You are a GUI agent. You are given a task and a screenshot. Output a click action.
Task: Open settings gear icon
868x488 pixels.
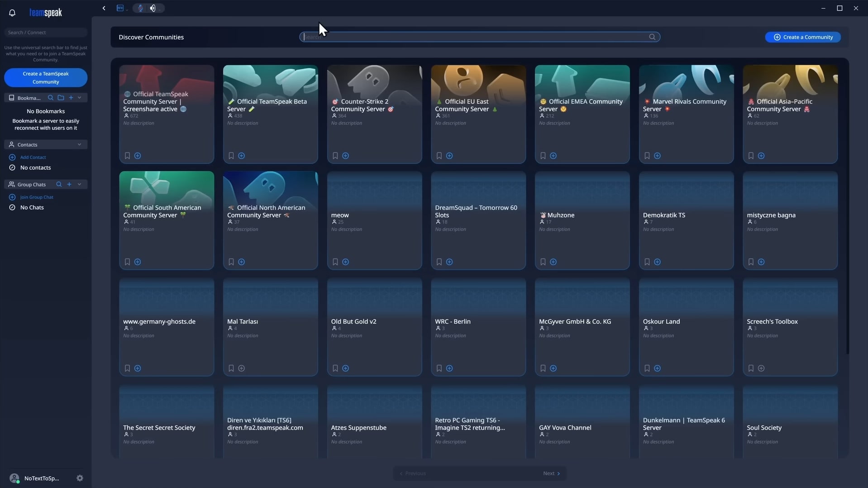coord(80,478)
